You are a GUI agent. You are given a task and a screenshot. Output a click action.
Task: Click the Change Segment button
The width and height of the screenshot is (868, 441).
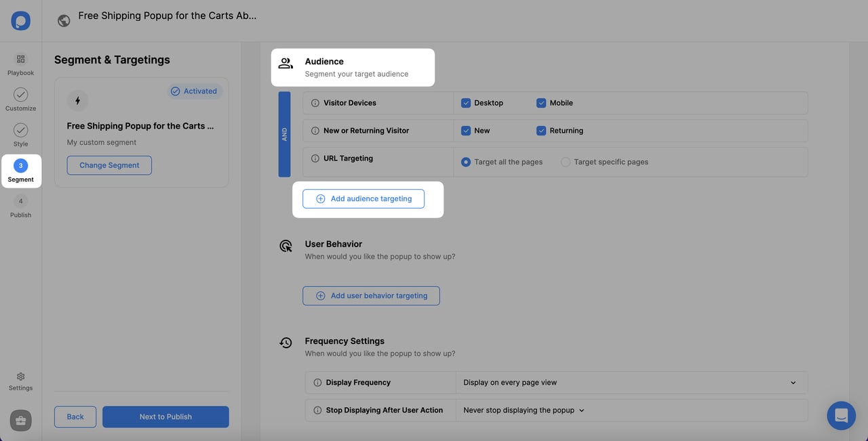click(109, 165)
